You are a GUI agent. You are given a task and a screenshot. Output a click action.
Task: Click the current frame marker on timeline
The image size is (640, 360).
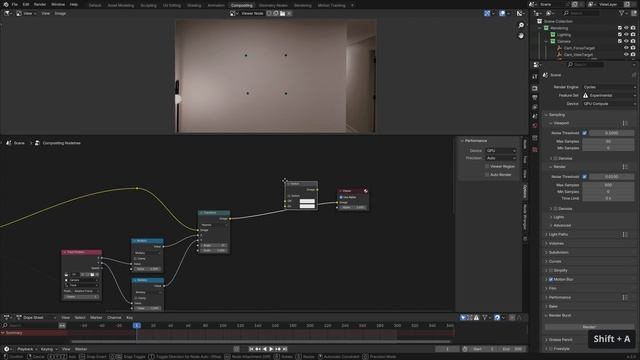point(137,326)
